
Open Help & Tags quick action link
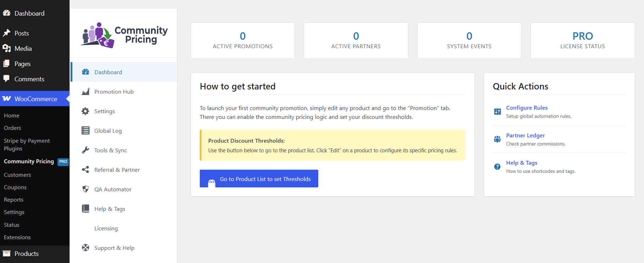(522, 163)
